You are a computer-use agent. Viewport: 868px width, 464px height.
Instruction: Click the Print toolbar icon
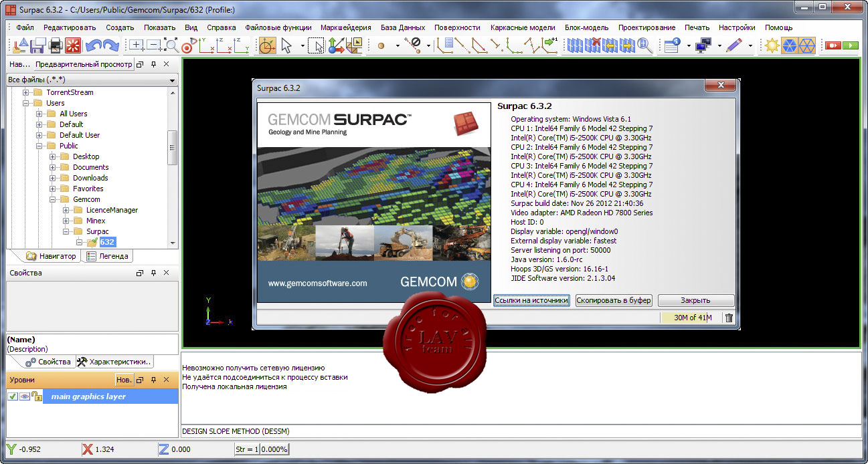tap(56, 45)
